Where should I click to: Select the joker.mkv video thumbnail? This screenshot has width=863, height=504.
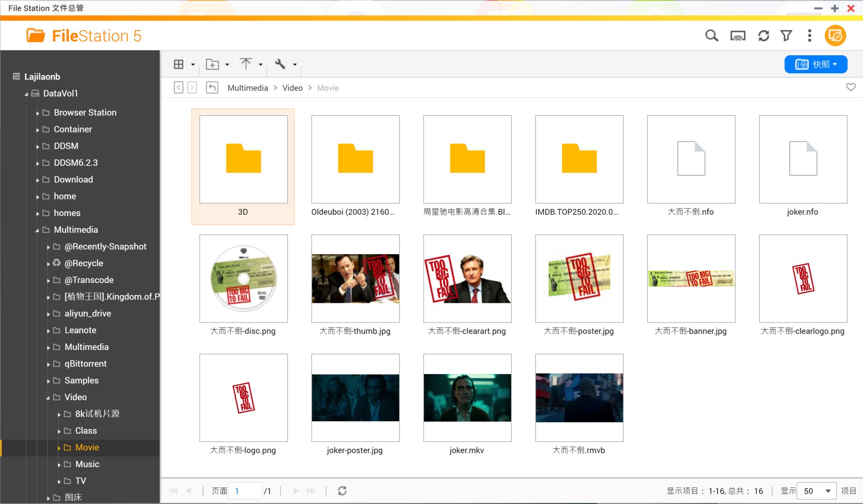click(x=467, y=398)
